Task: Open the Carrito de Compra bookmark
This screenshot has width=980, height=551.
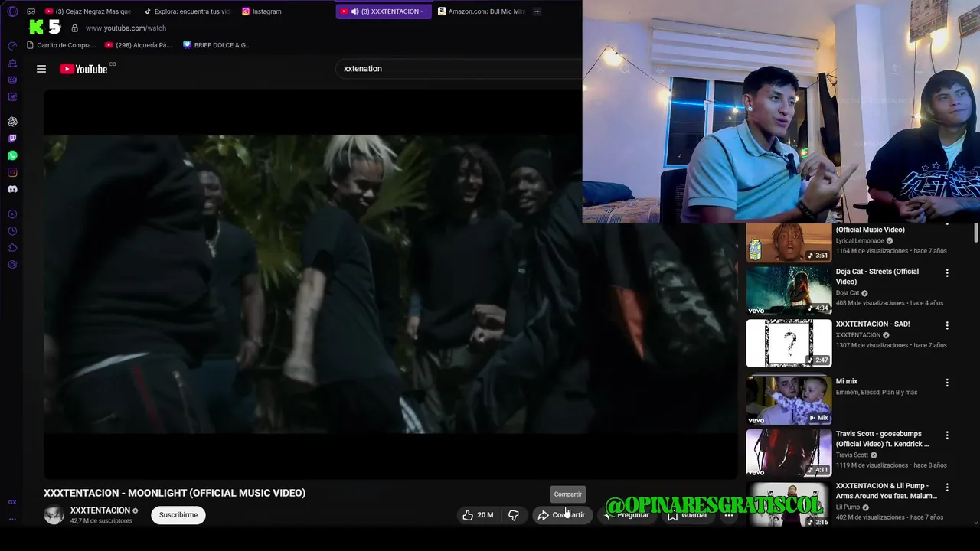Action: click(61, 45)
